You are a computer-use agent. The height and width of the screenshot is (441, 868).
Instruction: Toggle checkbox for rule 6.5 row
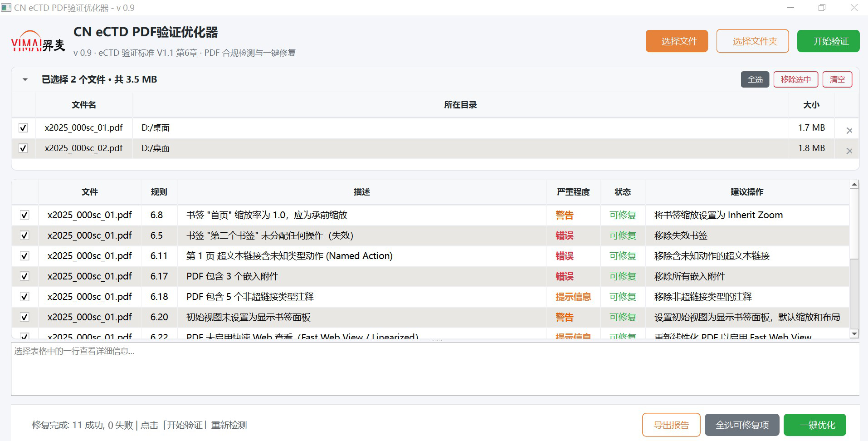(x=24, y=235)
